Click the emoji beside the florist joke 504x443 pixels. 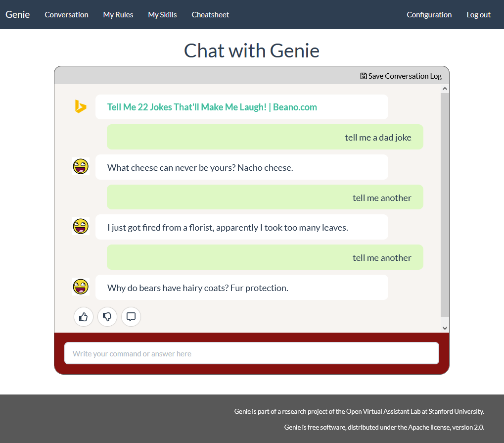pyautogui.click(x=80, y=227)
